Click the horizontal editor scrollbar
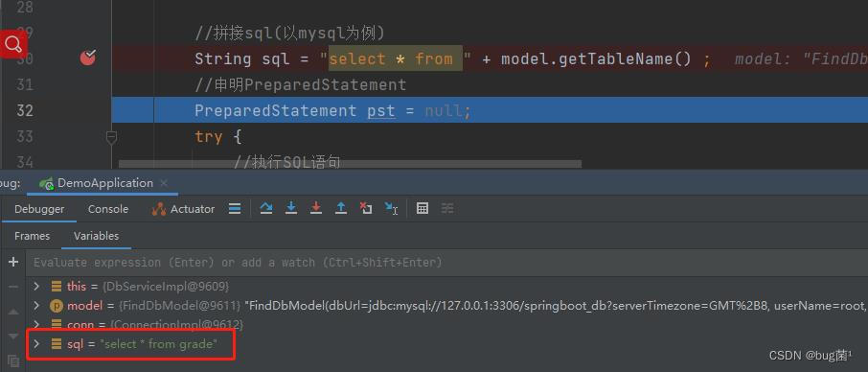The image size is (868, 372). click(x=350, y=164)
